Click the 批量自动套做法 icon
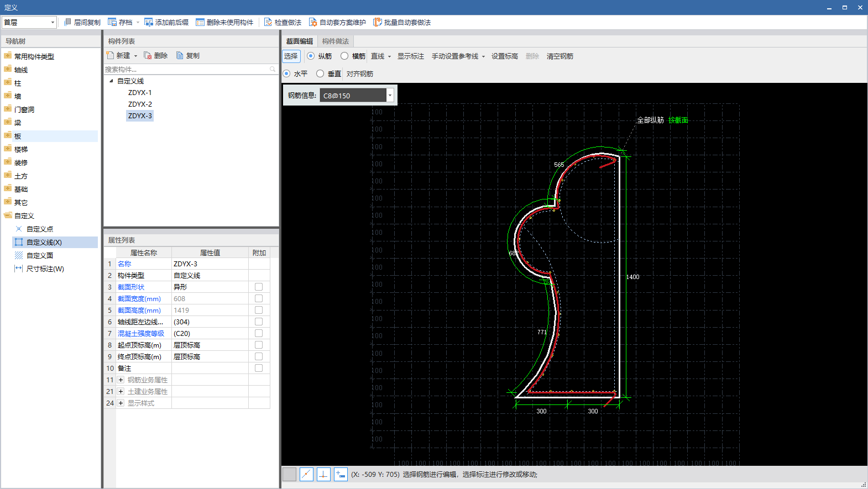 point(378,22)
